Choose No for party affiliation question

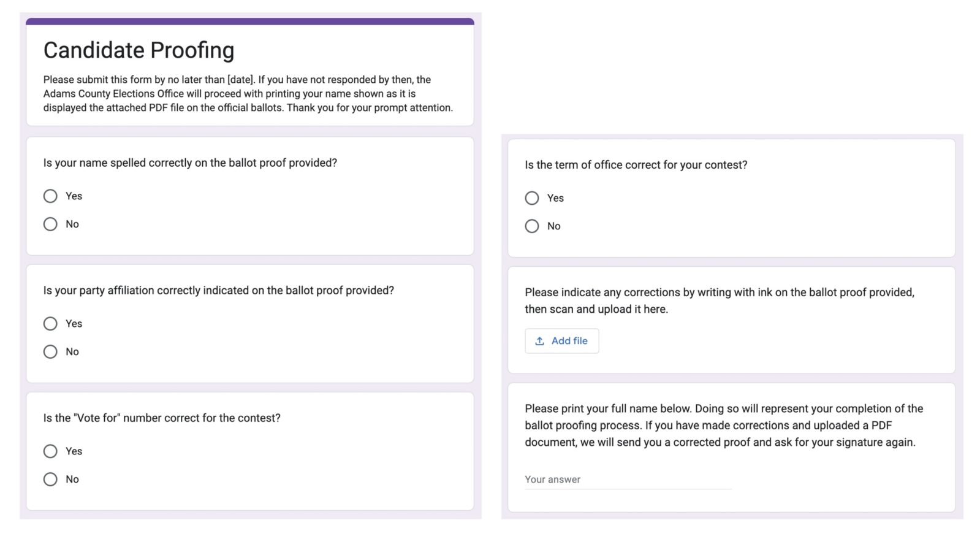pyautogui.click(x=50, y=352)
